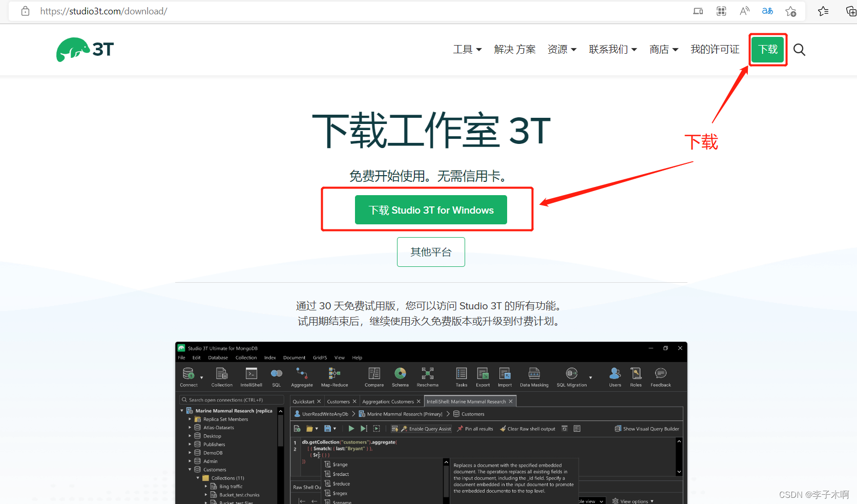Expand the 工具 navigation dropdown
This screenshot has height=504, width=857.
click(467, 49)
